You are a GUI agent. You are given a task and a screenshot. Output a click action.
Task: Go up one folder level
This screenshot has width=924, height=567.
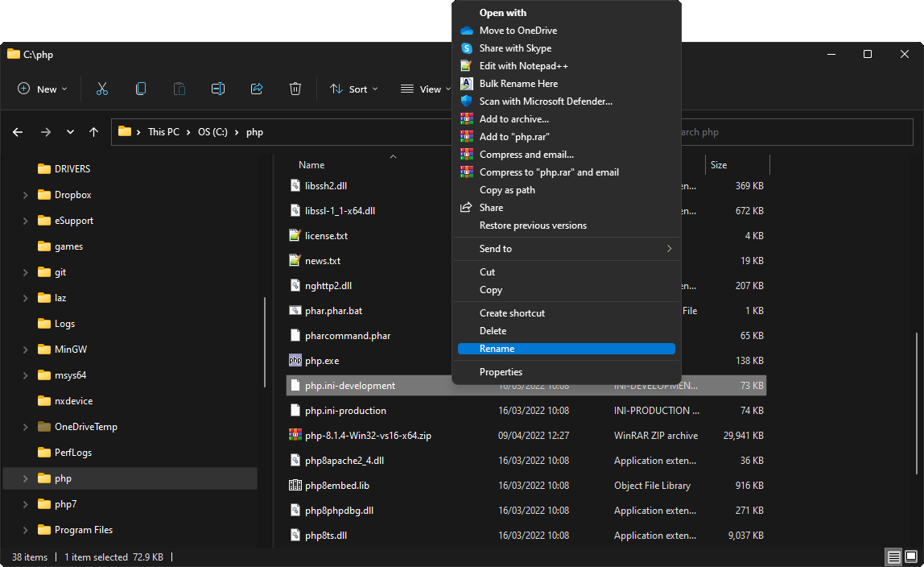tap(93, 132)
